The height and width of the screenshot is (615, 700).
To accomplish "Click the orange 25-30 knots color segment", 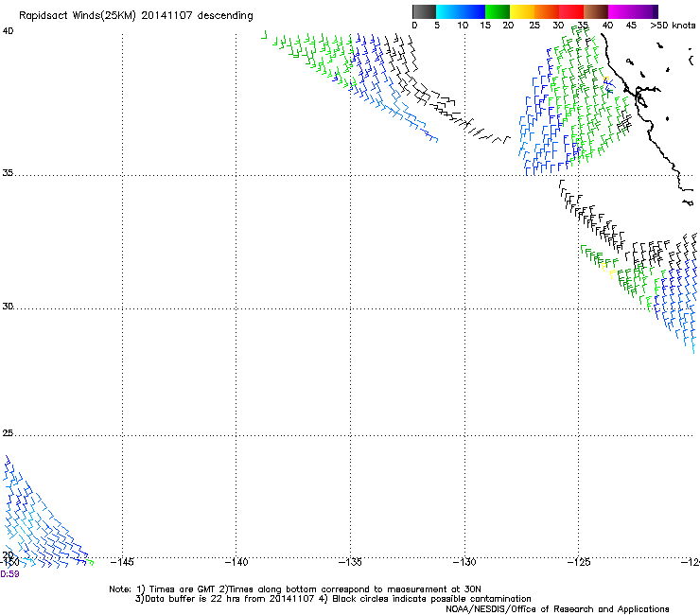I will [x=547, y=11].
